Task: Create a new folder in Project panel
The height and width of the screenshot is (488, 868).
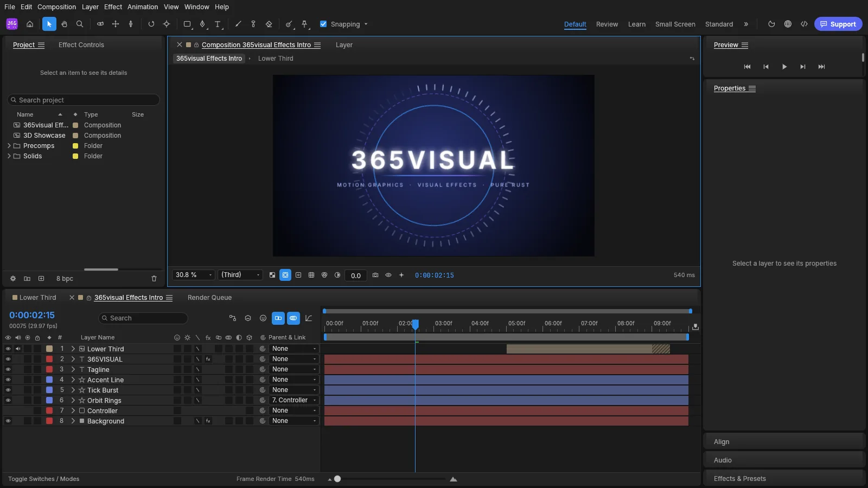Action: pos(27,279)
